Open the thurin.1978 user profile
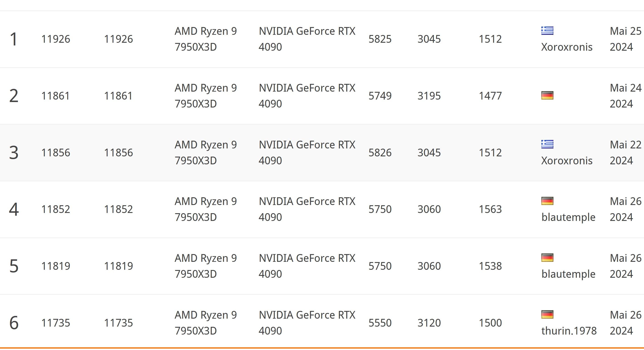This screenshot has width=644, height=350. [x=569, y=331]
